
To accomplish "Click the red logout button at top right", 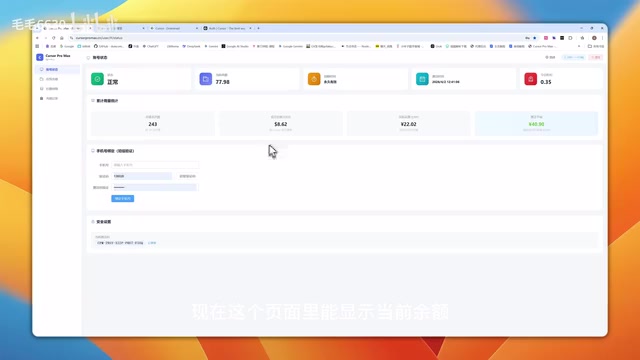I will 596,57.
